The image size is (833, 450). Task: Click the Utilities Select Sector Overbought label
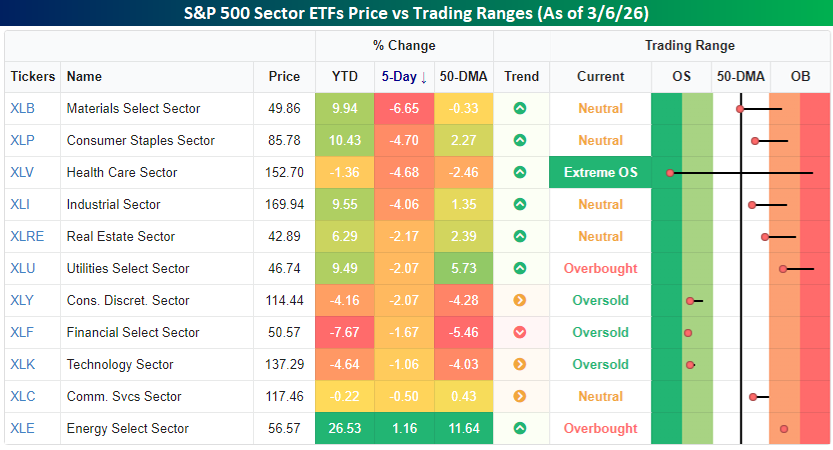600,269
